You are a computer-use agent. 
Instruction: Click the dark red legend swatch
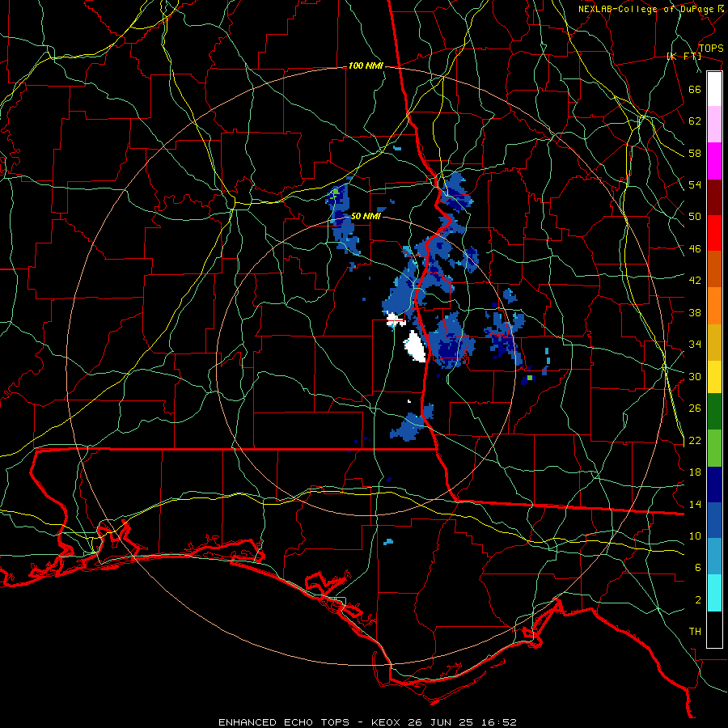714,197
